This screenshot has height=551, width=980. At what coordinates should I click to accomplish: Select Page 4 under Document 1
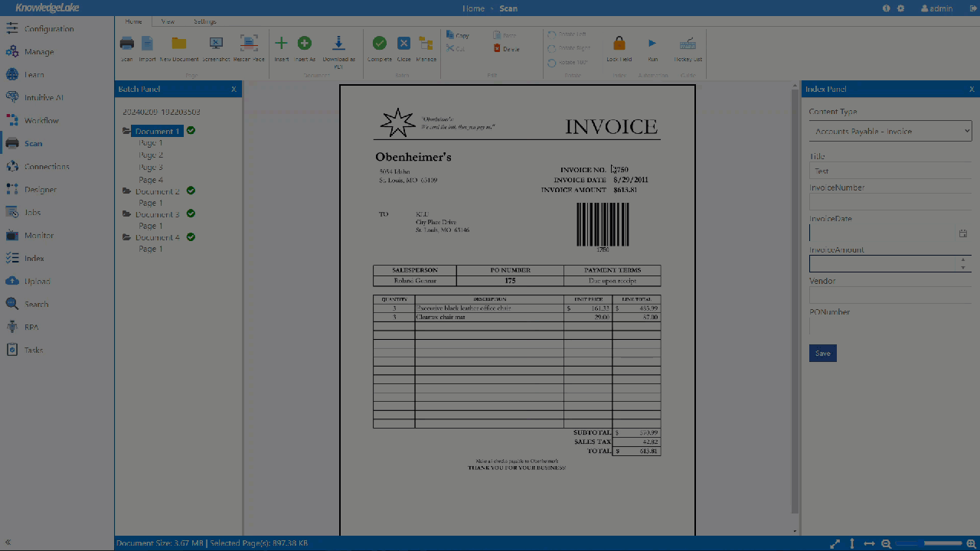click(151, 180)
